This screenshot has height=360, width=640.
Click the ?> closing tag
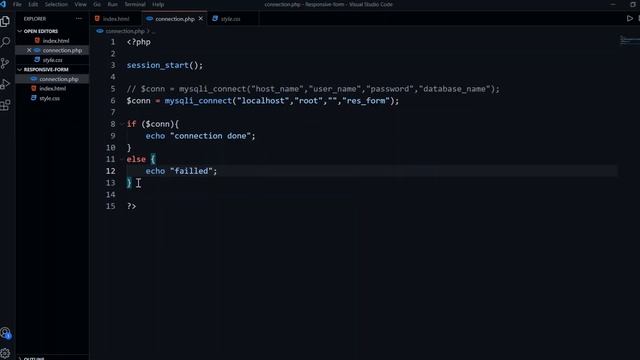click(131, 206)
